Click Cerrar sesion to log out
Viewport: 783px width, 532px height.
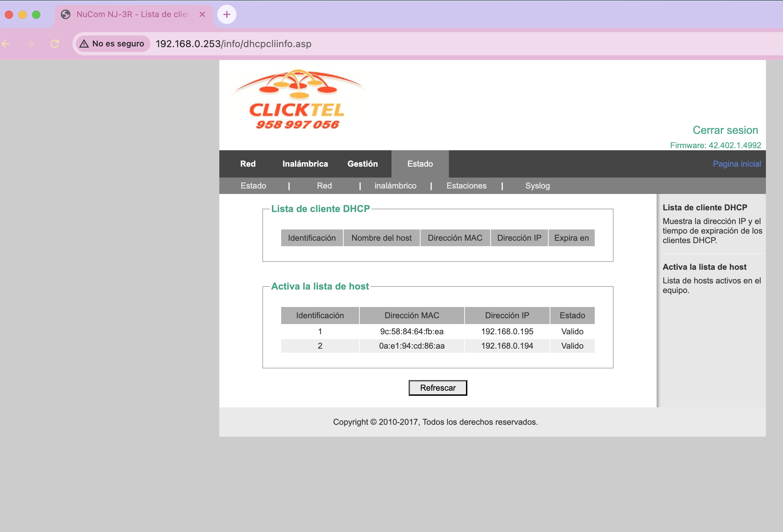pos(726,130)
